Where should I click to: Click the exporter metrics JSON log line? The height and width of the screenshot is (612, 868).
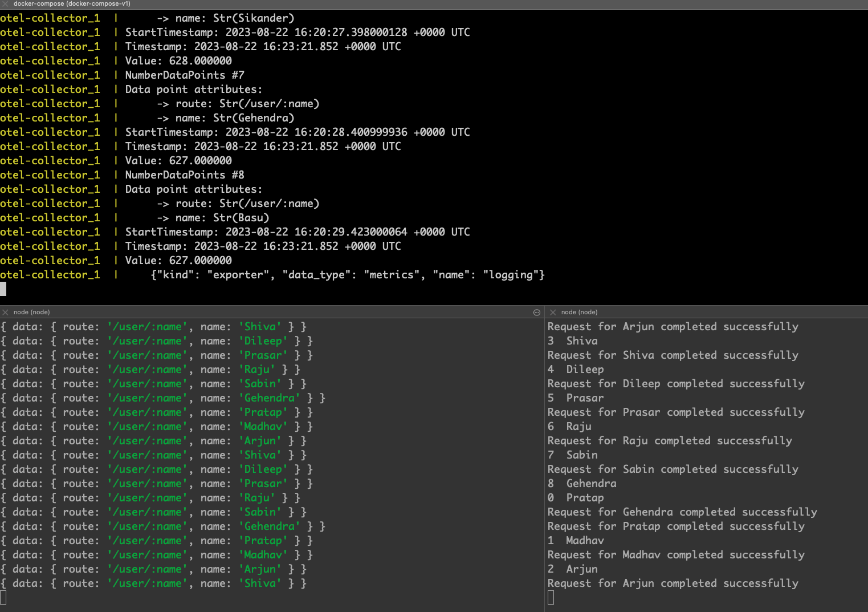(x=347, y=274)
